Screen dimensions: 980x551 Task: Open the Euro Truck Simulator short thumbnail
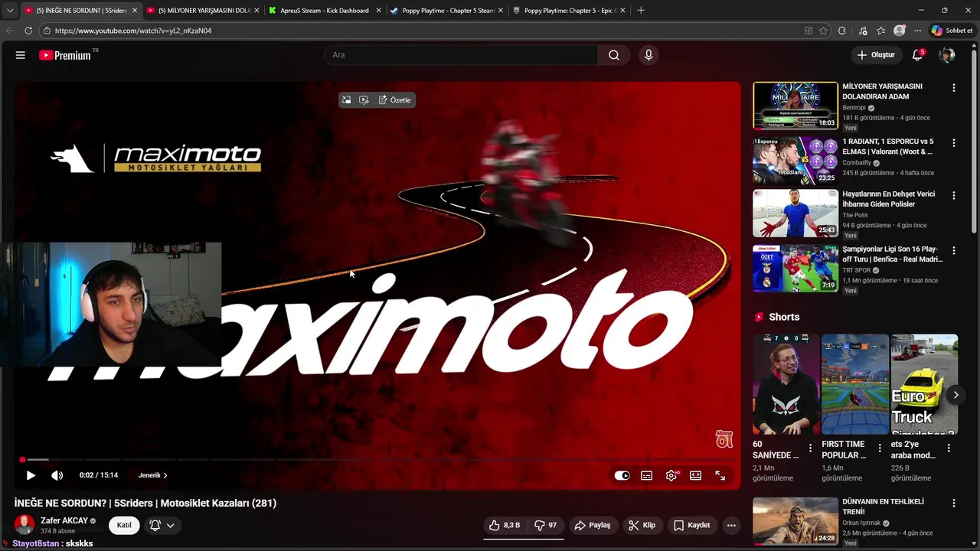tap(924, 384)
